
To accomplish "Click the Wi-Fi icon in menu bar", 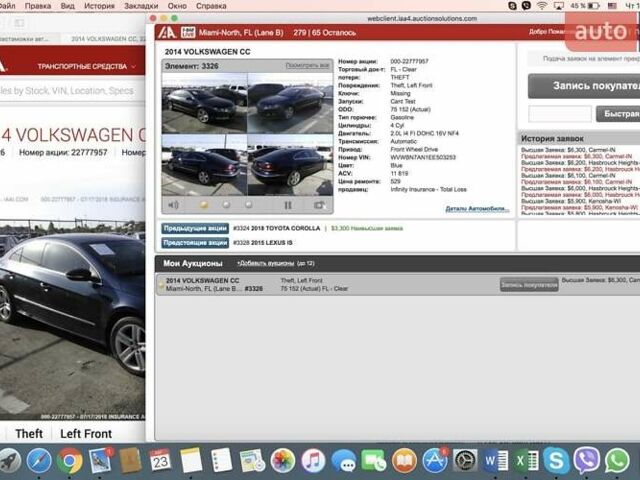I will [542, 6].
